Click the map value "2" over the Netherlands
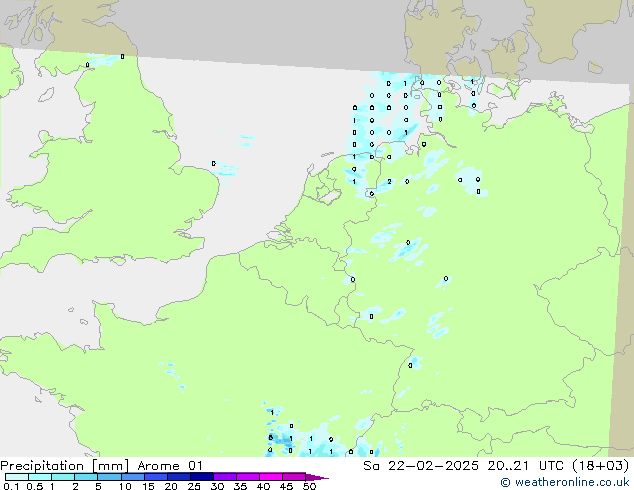The image size is (634, 490). 389,182
